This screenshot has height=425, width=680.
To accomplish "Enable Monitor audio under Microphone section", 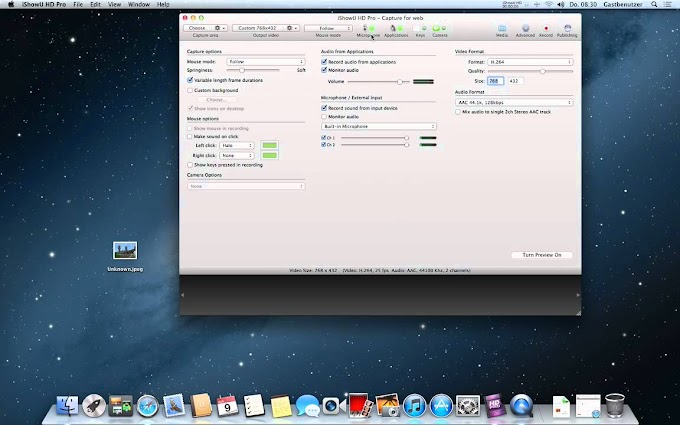I will coord(324,117).
